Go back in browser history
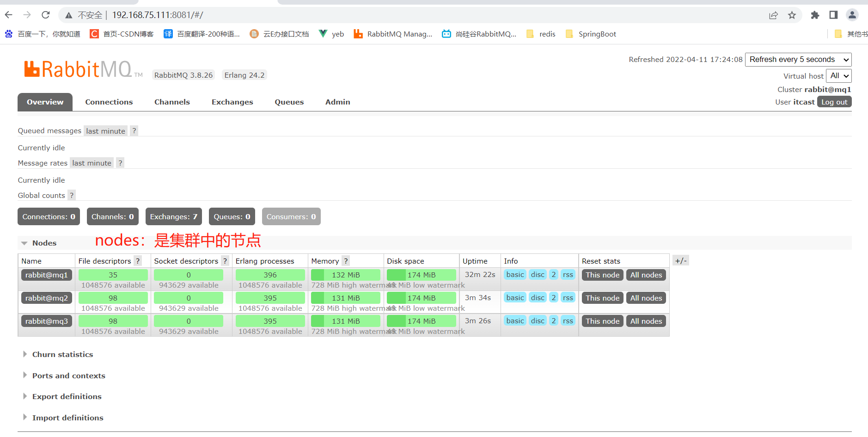868x437 pixels. point(9,15)
